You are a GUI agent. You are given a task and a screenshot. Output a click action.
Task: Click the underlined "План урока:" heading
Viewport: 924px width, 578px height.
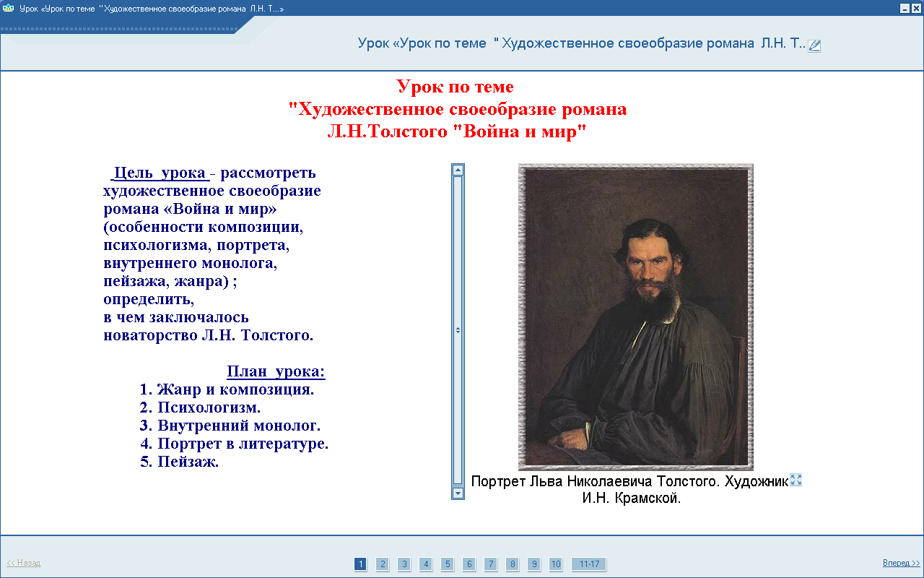276,372
